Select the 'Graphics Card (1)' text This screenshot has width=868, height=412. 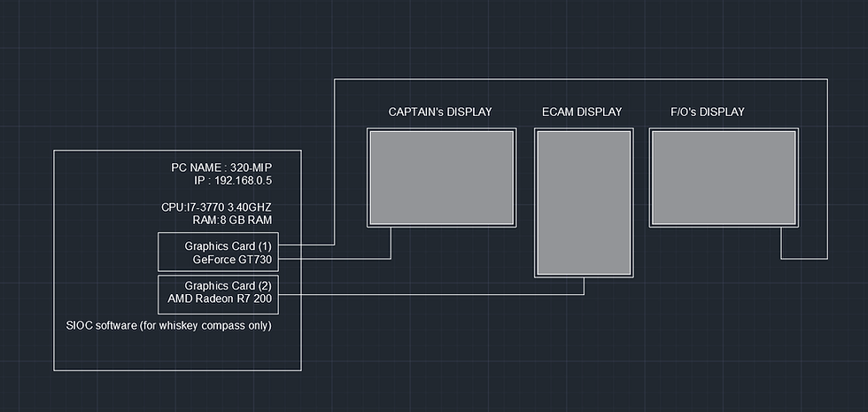pos(229,246)
